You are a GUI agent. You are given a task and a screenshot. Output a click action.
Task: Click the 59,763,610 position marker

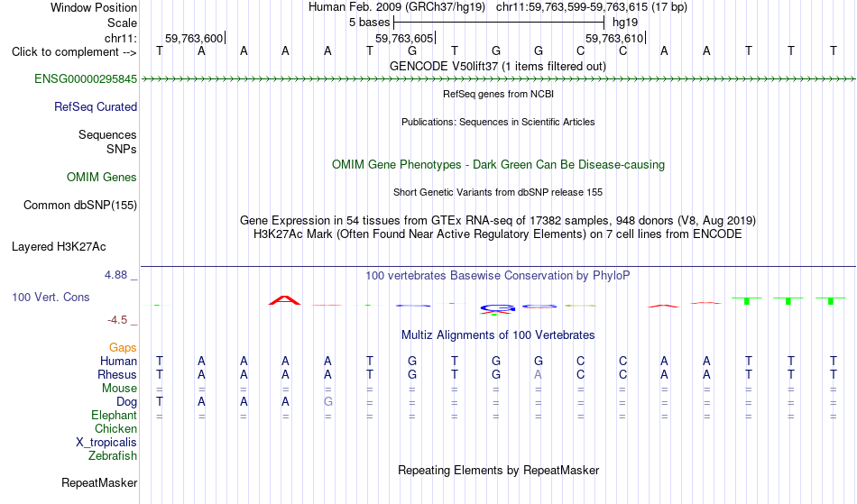[x=614, y=38]
